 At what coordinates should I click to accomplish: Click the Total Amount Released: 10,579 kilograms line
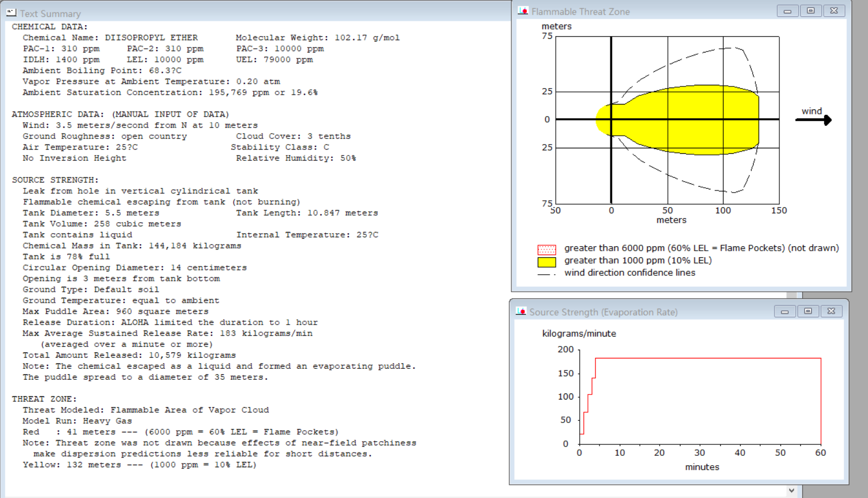[129, 355]
